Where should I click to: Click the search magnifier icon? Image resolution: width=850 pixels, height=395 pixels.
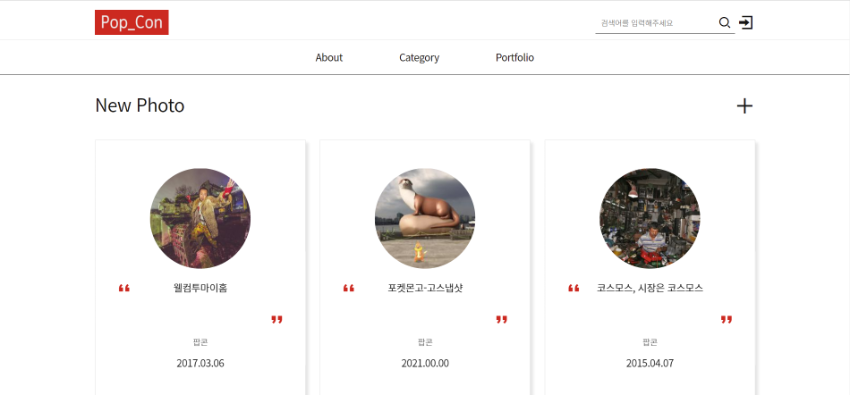point(724,23)
